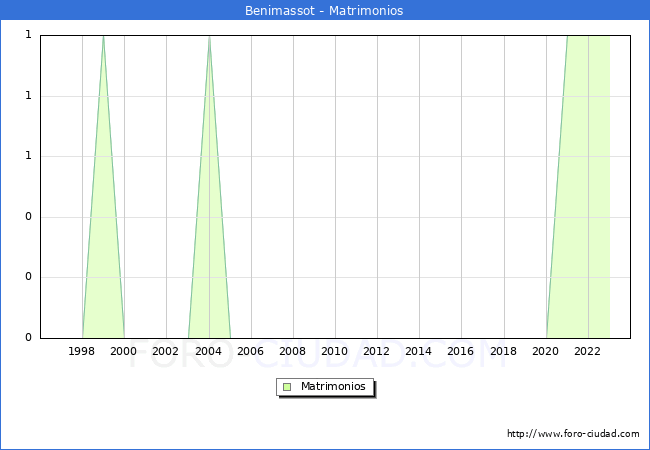Click the 2010 x-axis label

335,351
